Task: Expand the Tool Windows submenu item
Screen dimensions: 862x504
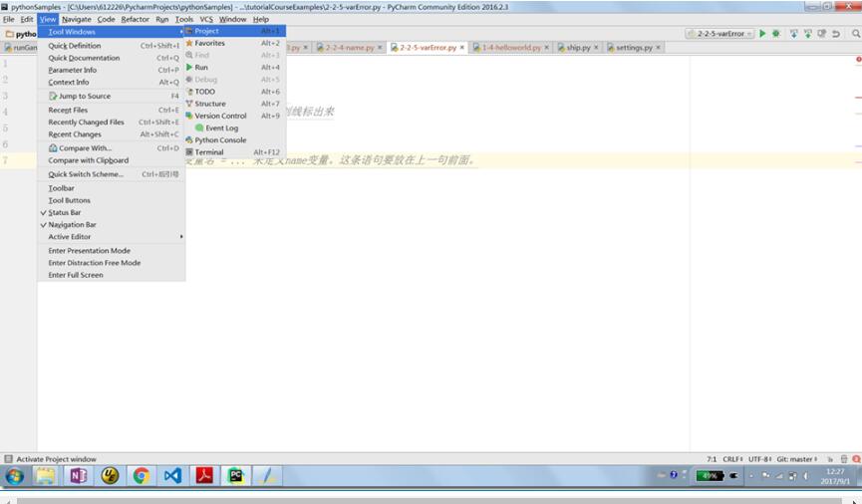Action: pos(112,32)
